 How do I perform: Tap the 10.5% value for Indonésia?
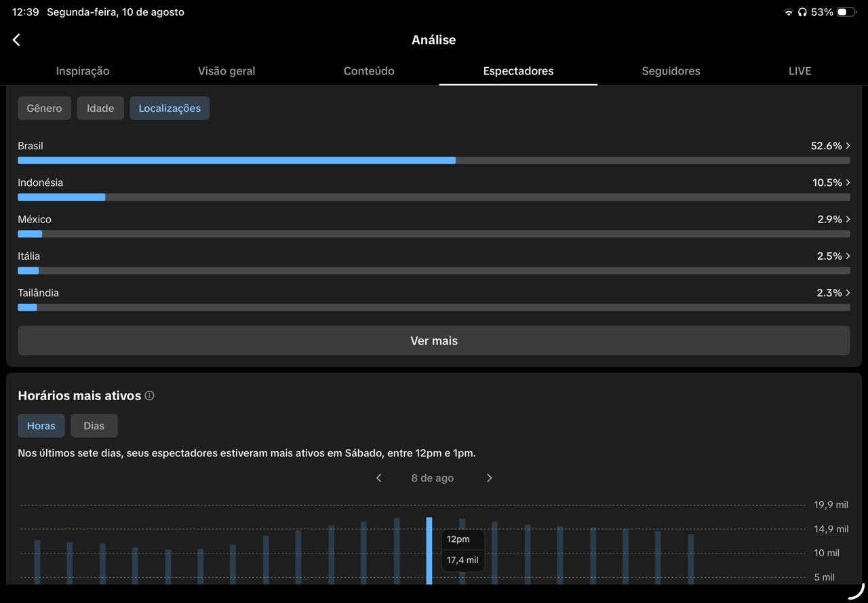pyautogui.click(x=827, y=182)
